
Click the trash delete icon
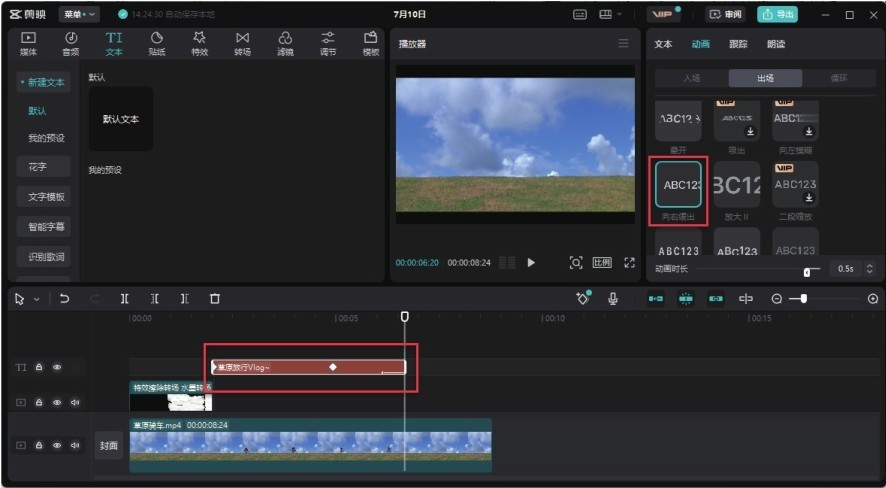[x=215, y=299]
